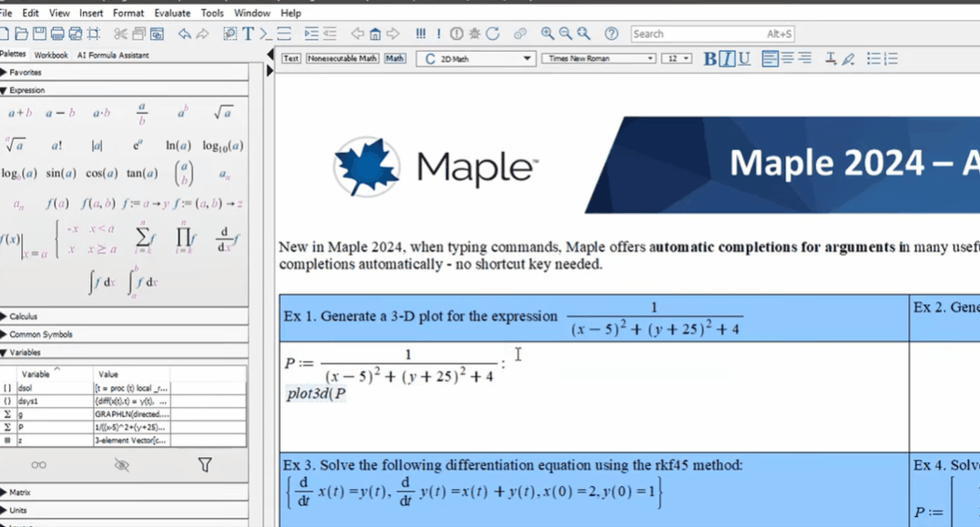Insert the sin(a) template
The width and height of the screenshot is (980, 527).
click(61, 173)
